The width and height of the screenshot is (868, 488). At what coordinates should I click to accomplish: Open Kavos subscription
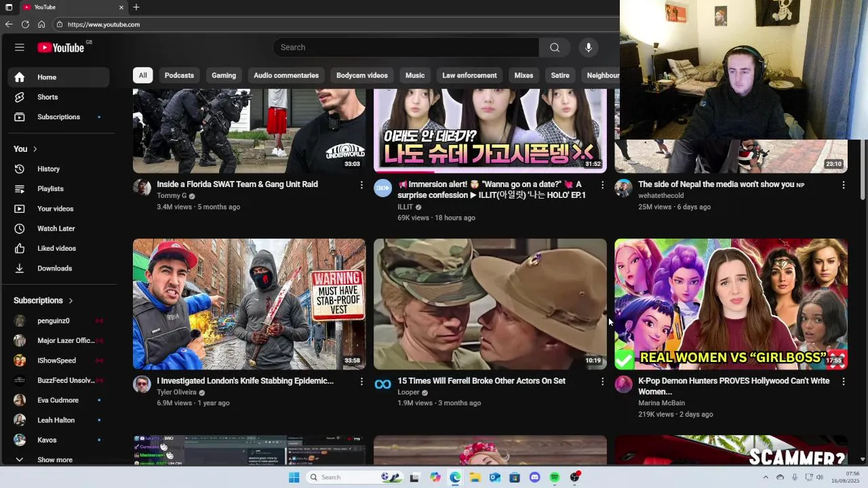[58, 440]
